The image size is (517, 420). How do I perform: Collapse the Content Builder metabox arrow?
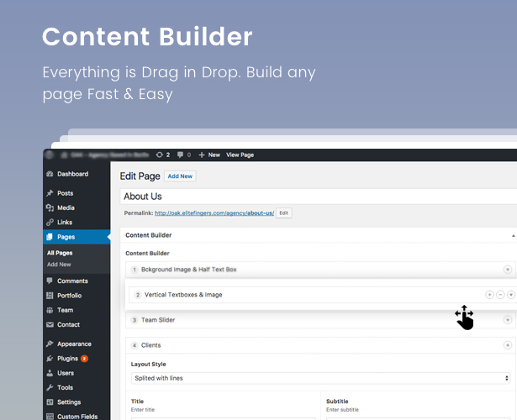click(513, 235)
